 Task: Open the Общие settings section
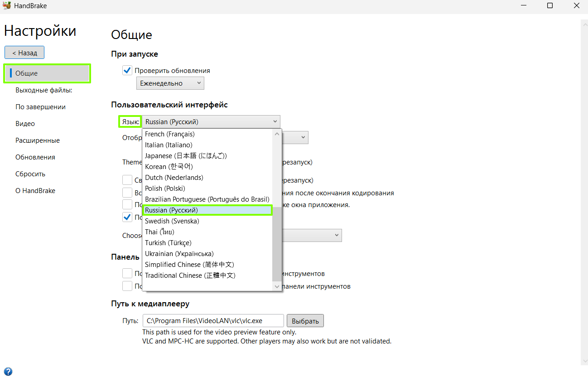tap(47, 73)
